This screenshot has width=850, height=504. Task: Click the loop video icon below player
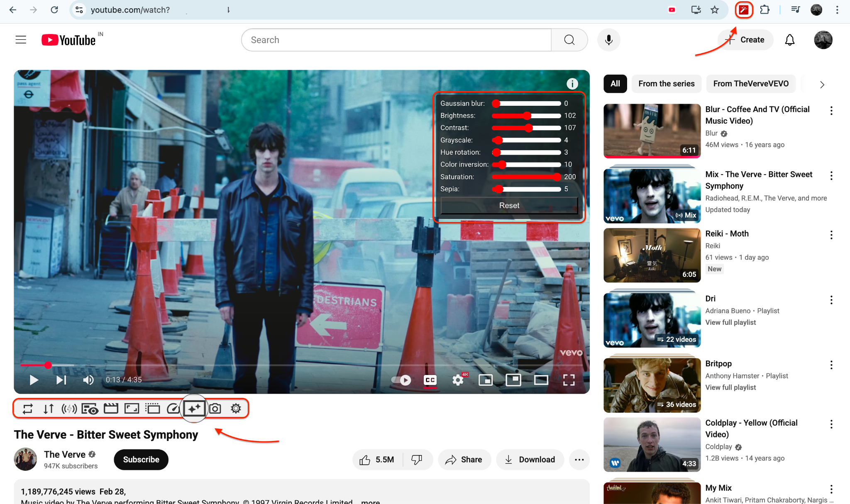(27, 409)
